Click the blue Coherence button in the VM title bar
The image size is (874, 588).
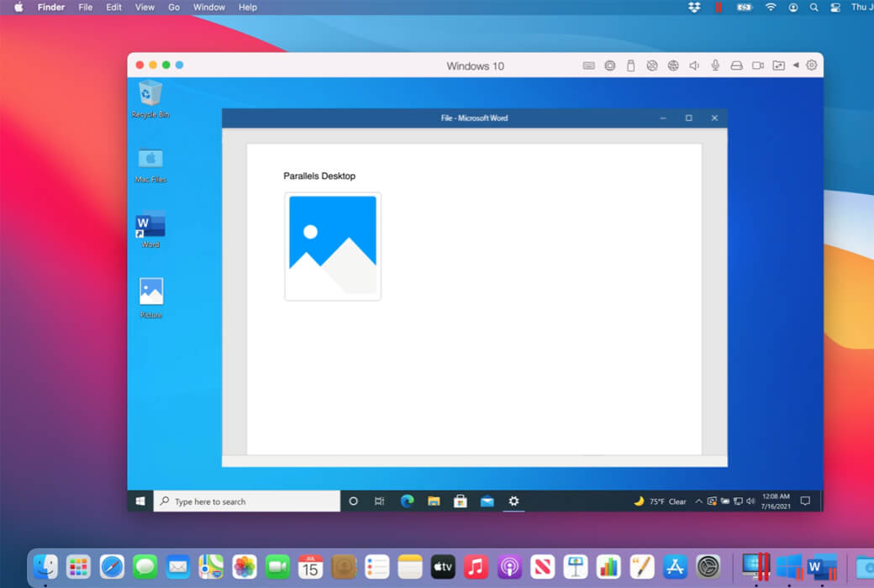[179, 65]
